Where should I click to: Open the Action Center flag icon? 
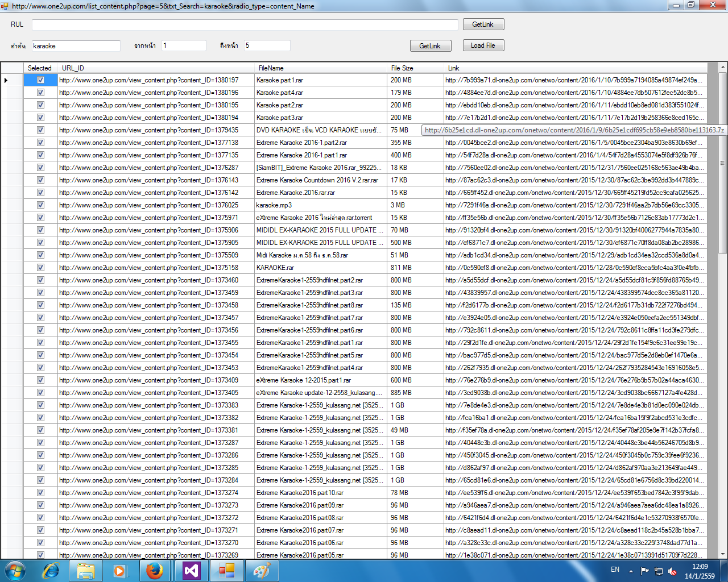pyautogui.click(x=644, y=571)
